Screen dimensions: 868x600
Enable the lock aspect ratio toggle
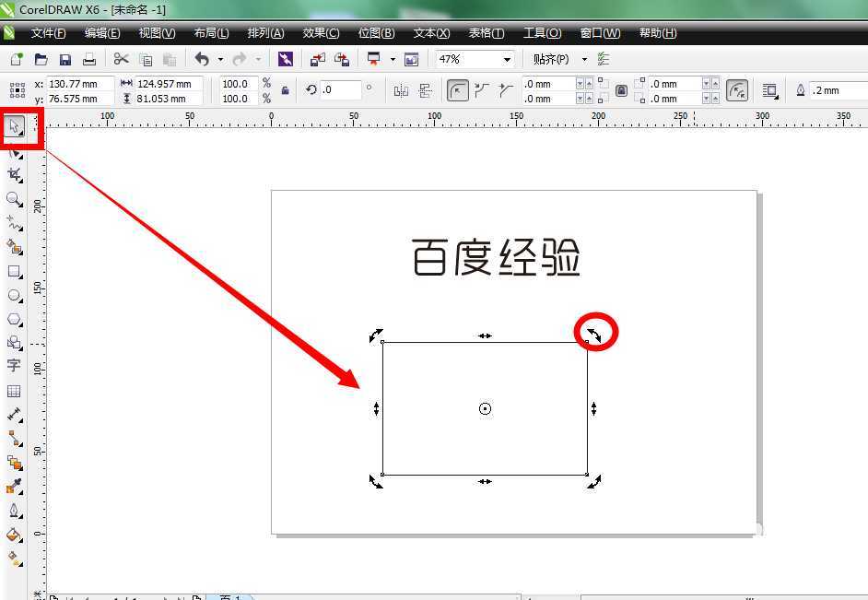[x=285, y=89]
